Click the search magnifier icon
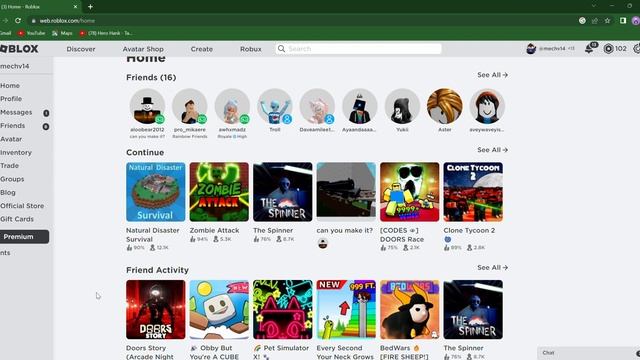This screenshot has width=640, height=360. pyautogui.click(x=281, y=49)
